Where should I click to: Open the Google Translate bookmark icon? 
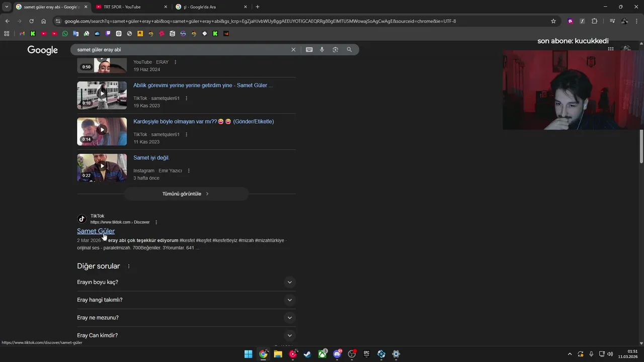pyautogui.click(x=75, y=34)
